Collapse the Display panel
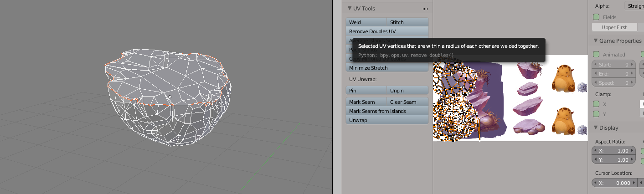This screenshot has width=644, height=194. 596,128
